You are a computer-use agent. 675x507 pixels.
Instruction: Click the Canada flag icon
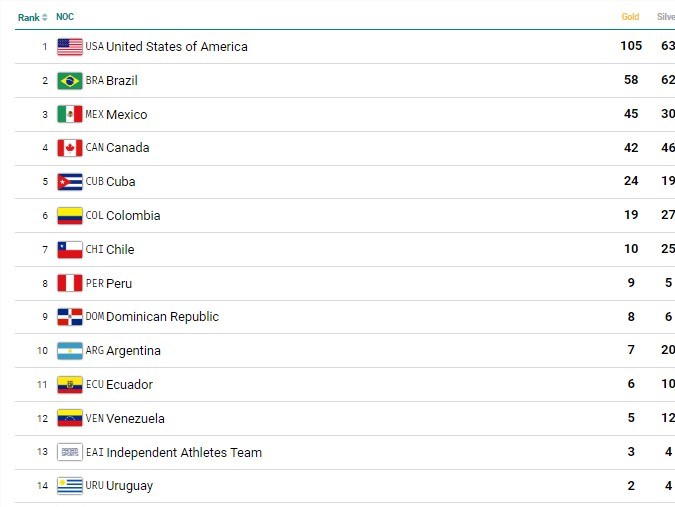[69, 148]
